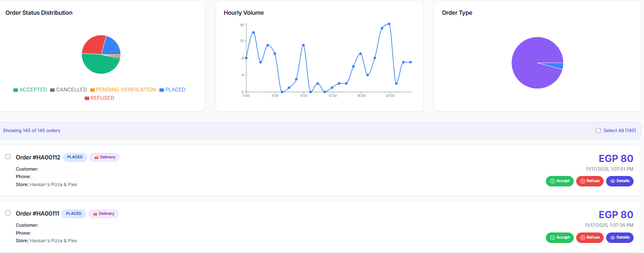Screen dimensions: 644x253
Task: Click the 20:00 axis label on Hourly Volume
Action: [390, 96]
